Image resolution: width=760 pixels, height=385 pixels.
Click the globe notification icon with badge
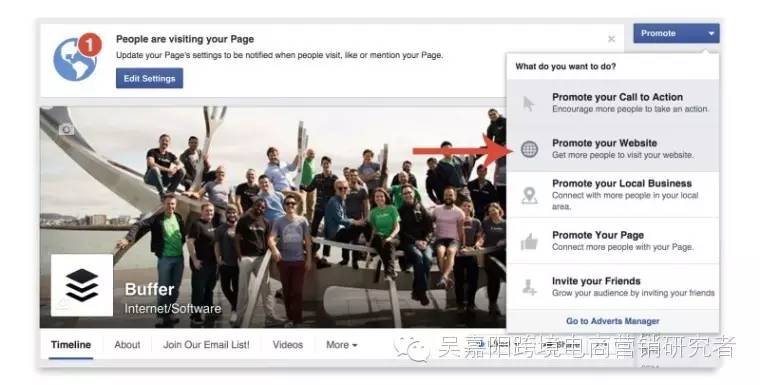77,57
